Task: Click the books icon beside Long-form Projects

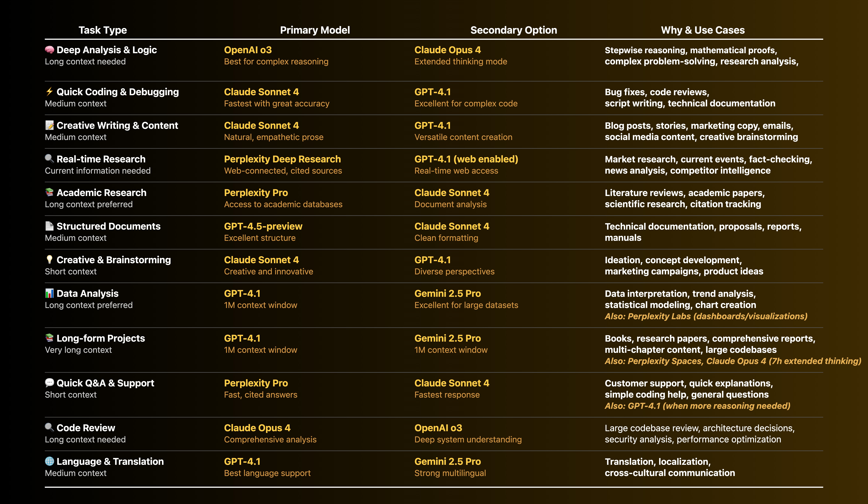Action: coord(50,338)
